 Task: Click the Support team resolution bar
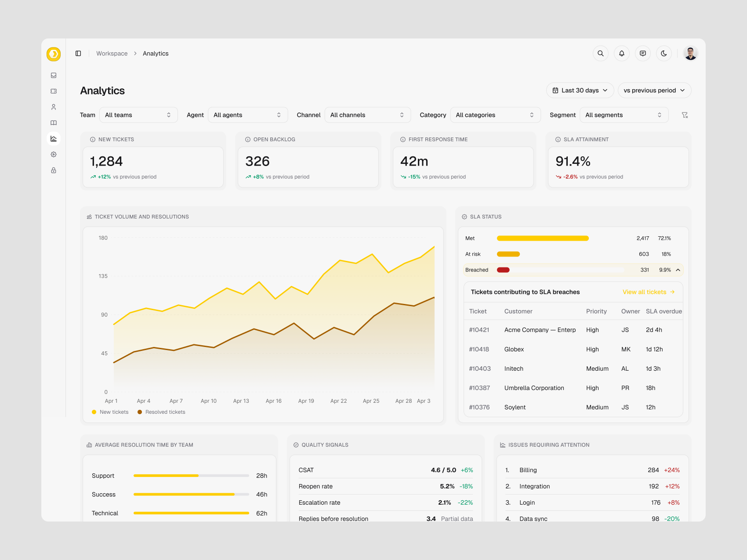click(x=191, y=476)
